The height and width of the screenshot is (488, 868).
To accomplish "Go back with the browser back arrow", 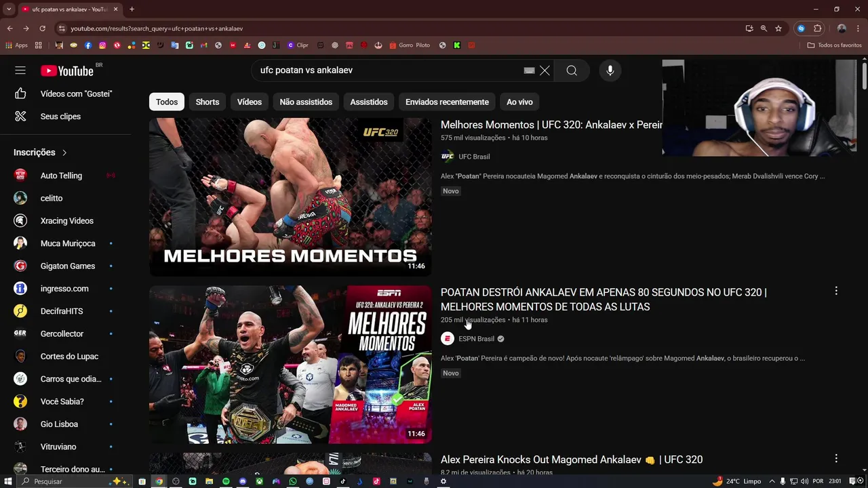I will point(9,28).
